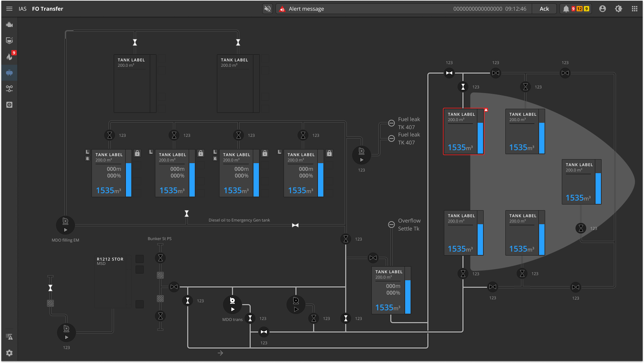
Task: Click the pump at bottom left labeled 123
Action: coord(66,333)
